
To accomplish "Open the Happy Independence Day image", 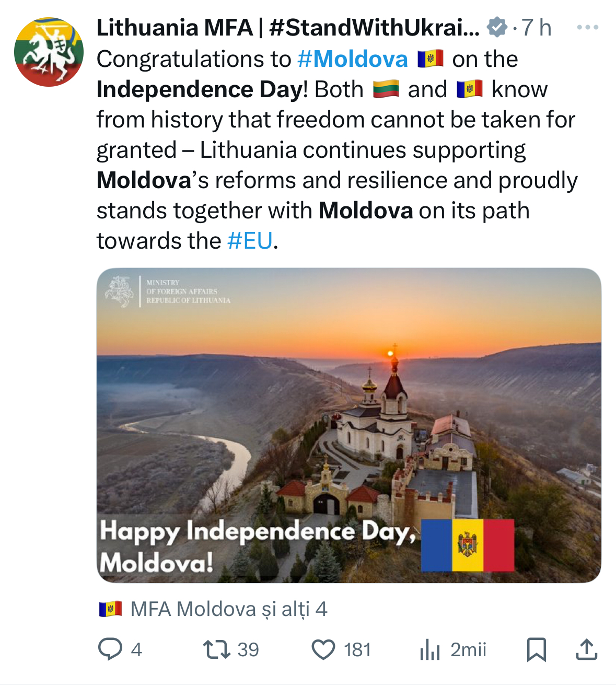I will click(x=349, y=425).
